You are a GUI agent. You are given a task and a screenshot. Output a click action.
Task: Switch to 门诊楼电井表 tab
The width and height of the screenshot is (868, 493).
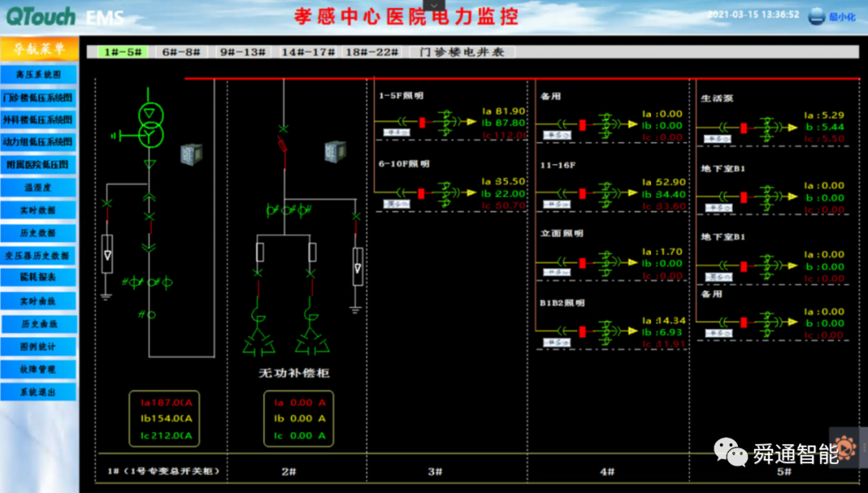462,52
